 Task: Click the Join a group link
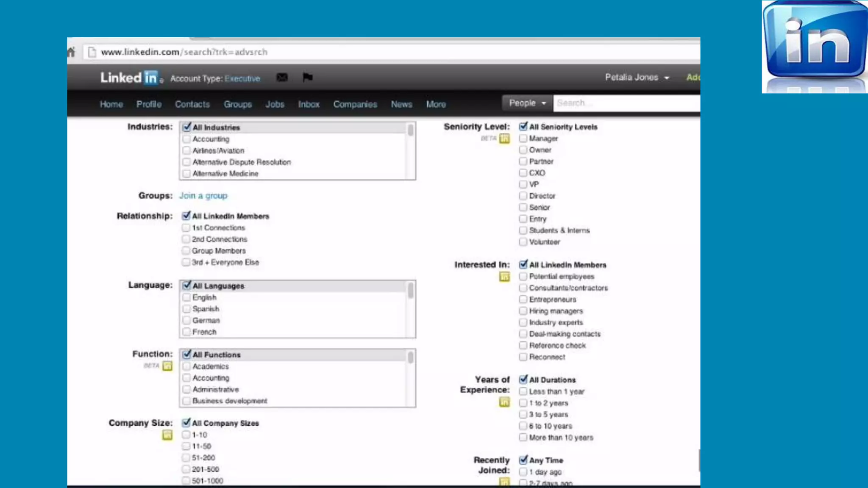tap(203, 196)
